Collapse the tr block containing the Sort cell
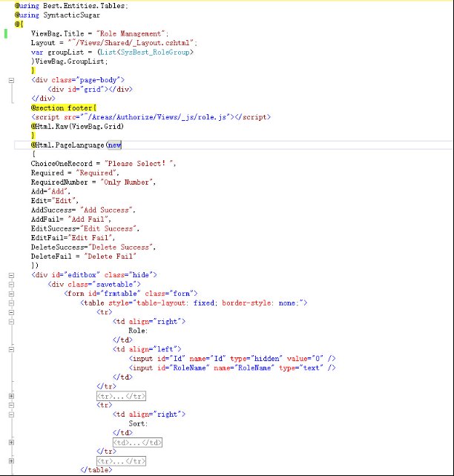 11,406
